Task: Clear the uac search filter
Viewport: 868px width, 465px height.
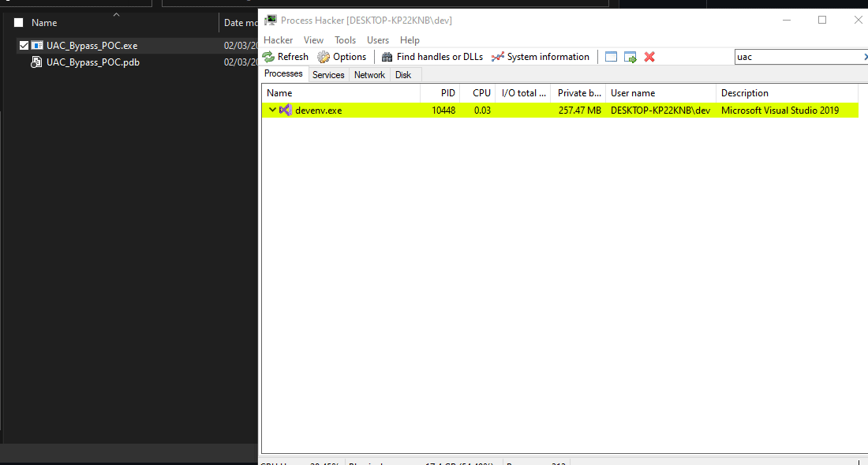Action: [x=865, y=57]
